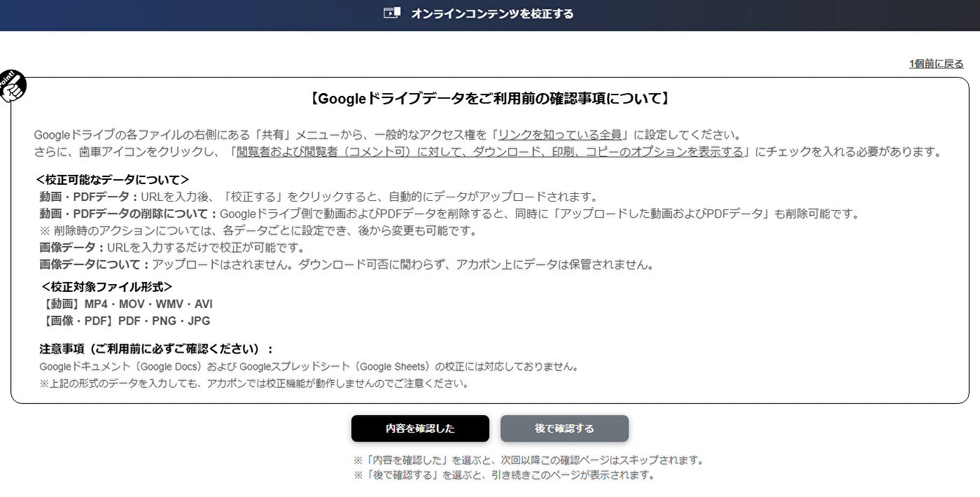Click underlined 閲覧者および閲覧者 option text

coord(490,152)
